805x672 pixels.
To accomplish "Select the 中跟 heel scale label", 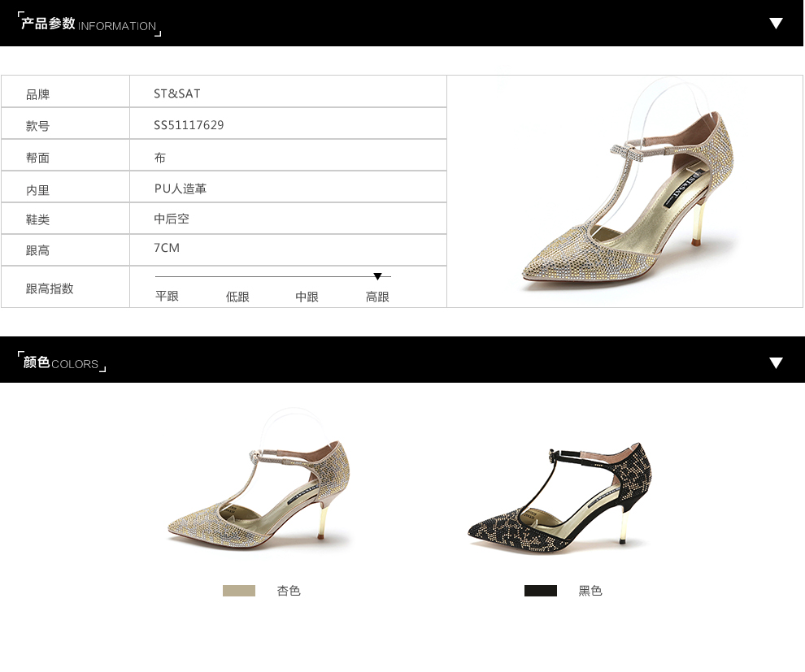I will (307, 297).
